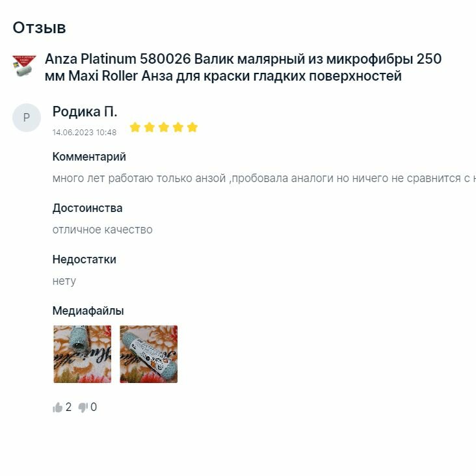Click the reviewer avatar with letter P
Image resolution: width=476 pixels, height=476 pixels.
point(27,118)
